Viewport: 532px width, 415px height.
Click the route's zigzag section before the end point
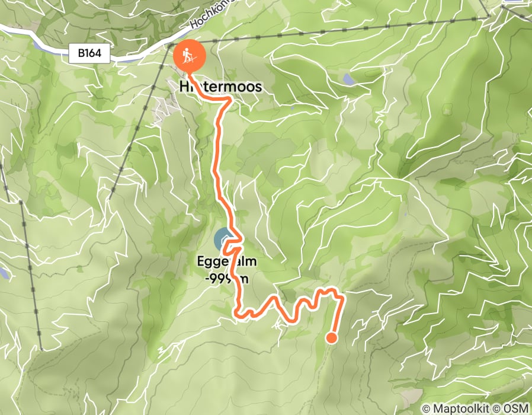pyautogui.click(x=292, y=306)
